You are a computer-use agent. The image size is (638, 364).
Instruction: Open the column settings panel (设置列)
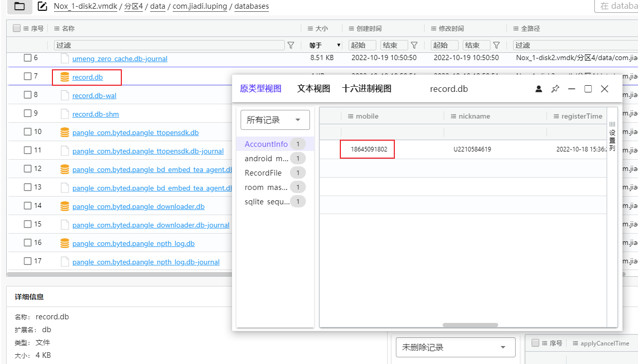coord(612,137)
